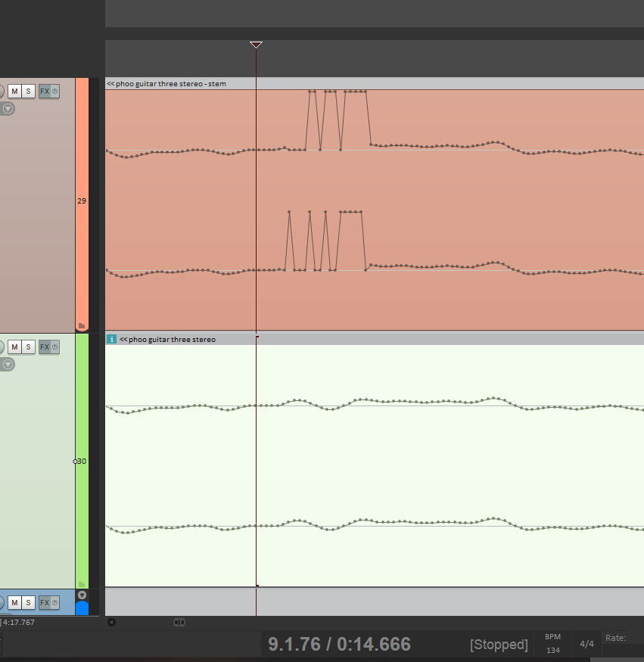This screenshot has height=662, width=644.
Task: Open the envelope dropdown on track 30
Action: tap(8, 365)
